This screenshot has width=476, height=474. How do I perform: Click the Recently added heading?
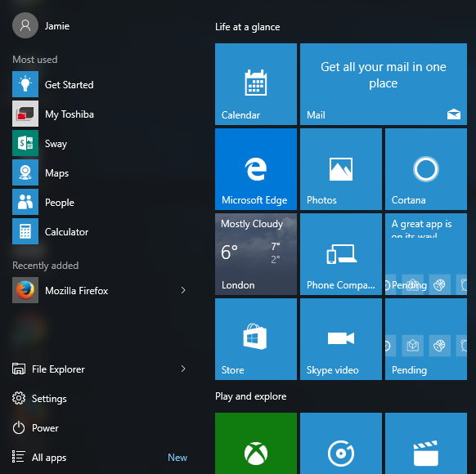[46, 266]
